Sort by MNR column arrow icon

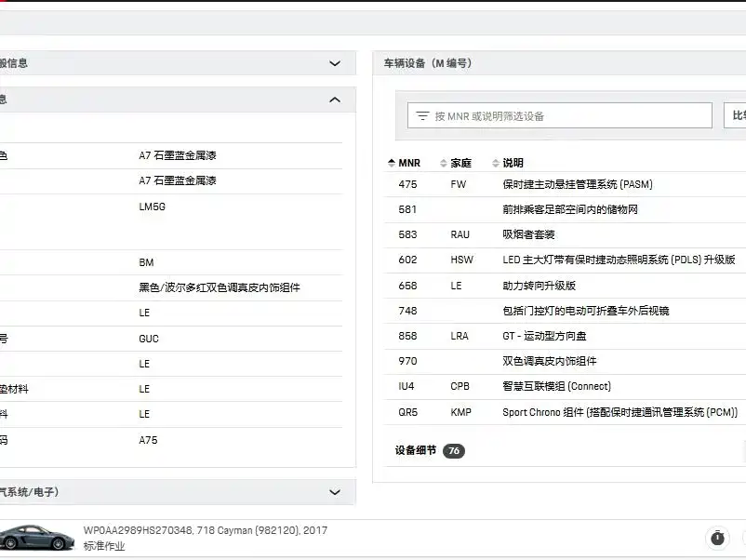392,163
